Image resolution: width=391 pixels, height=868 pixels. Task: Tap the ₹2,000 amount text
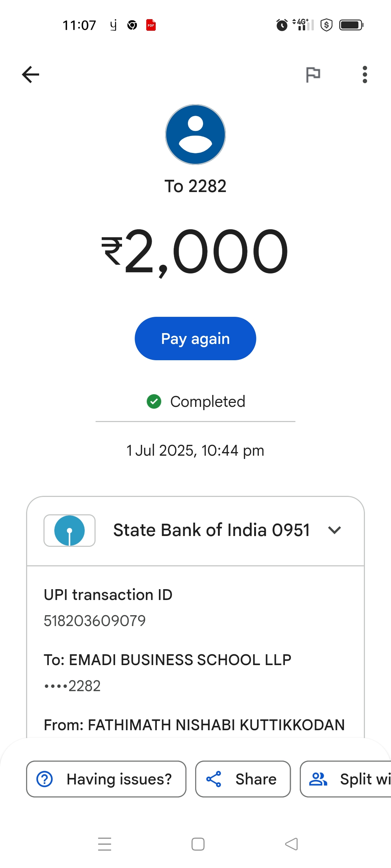(x=195, y=251)
